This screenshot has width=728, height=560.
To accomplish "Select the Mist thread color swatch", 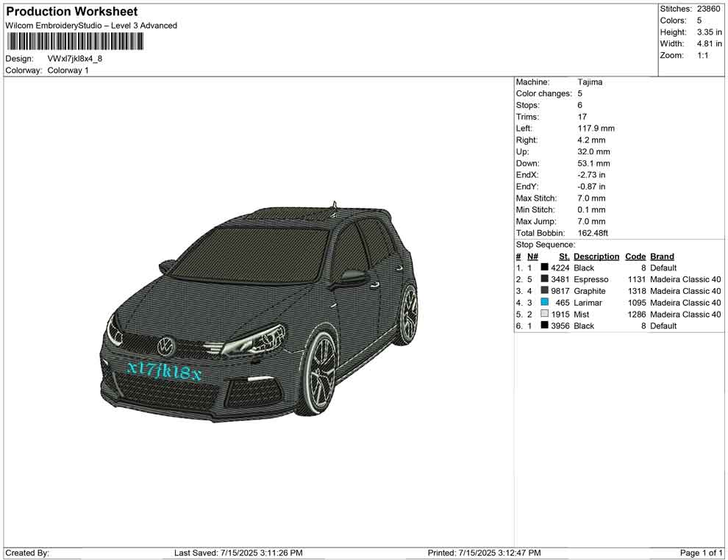I will coord(545,315).
